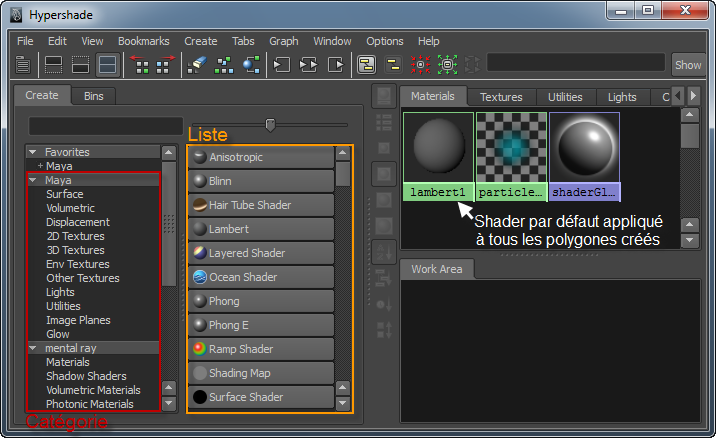The width and height of the screenshot is (716, 438).
Task: Show top and bottom tabs layout
Action: coord(107,64)
